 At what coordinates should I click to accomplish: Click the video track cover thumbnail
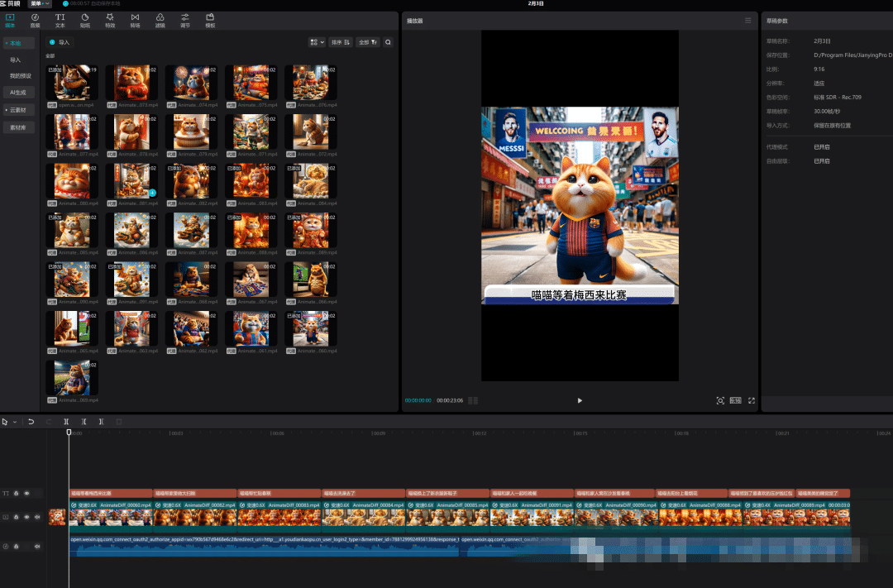pyautogui.click(x=57, y=517)
